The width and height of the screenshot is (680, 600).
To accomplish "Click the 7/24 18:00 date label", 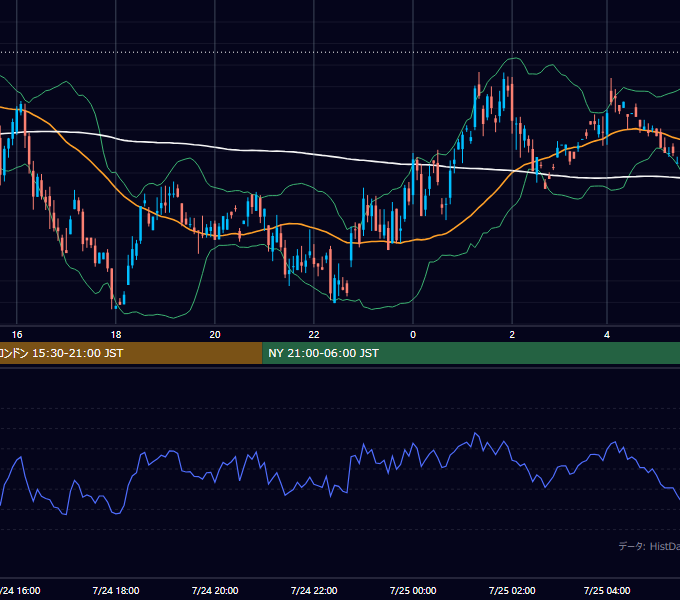I will tap(116, 590).
